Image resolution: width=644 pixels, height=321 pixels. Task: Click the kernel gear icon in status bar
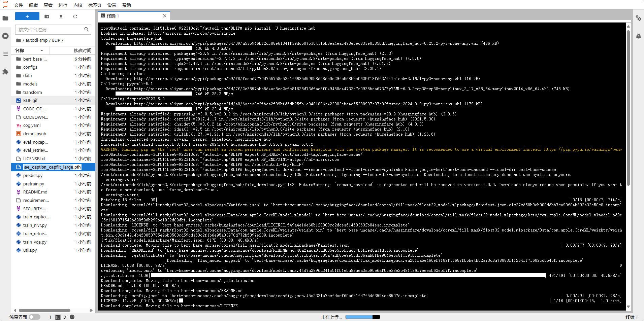(72, 317)
